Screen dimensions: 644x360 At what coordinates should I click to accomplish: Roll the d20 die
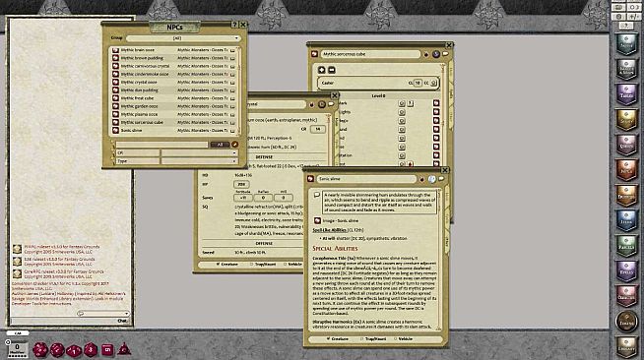click(39, 350)
